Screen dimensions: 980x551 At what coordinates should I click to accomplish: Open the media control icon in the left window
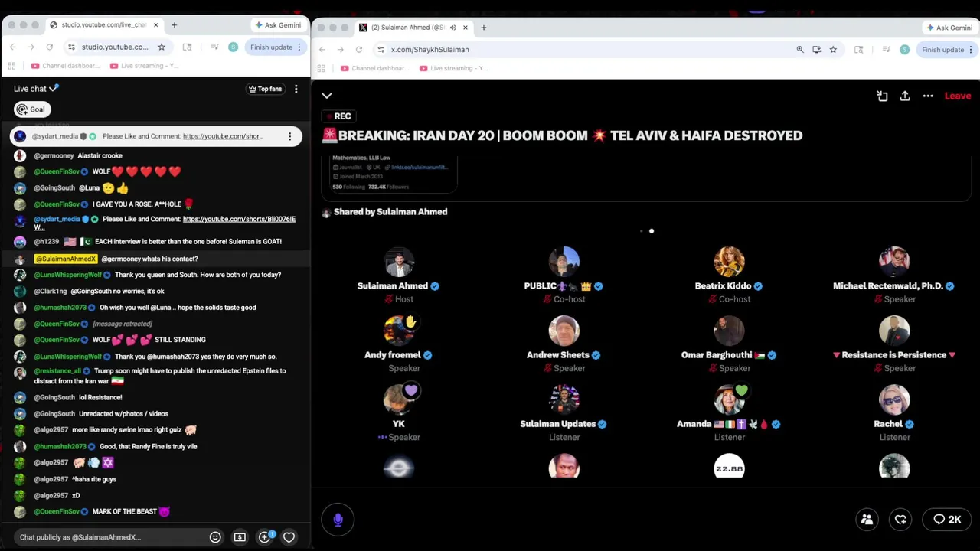[x=216, y=47]
